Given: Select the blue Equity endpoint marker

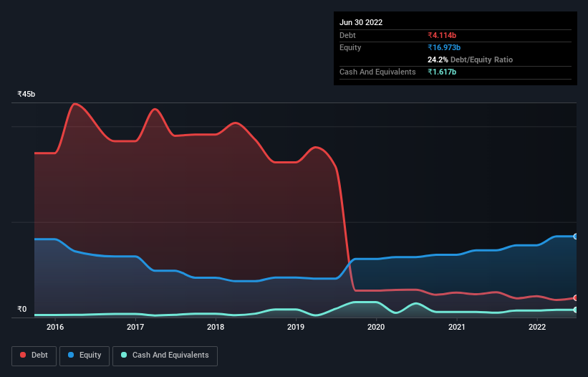Looking at the screenshot, I should (576, 237).
